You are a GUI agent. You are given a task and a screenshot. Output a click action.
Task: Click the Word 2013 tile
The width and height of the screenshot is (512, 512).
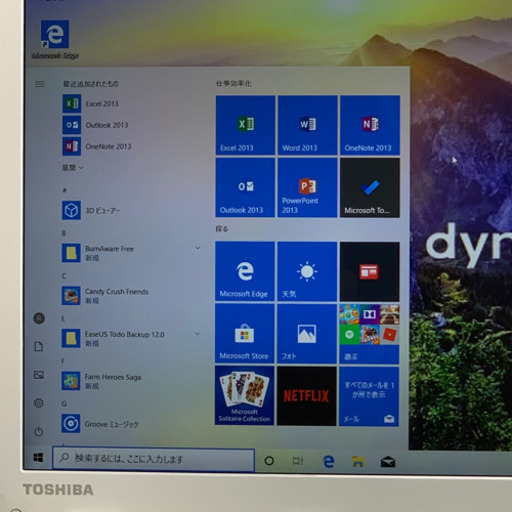coord(307,125)
